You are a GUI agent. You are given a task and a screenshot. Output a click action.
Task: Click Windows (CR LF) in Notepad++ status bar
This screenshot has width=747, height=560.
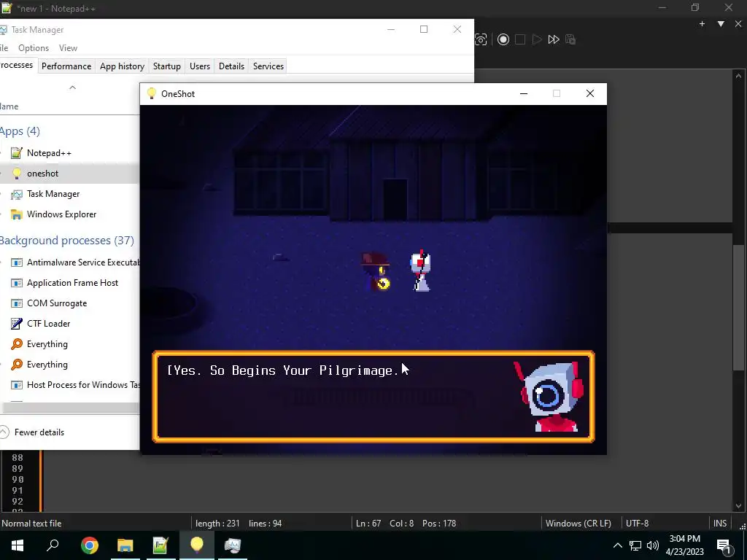point(578,523)
